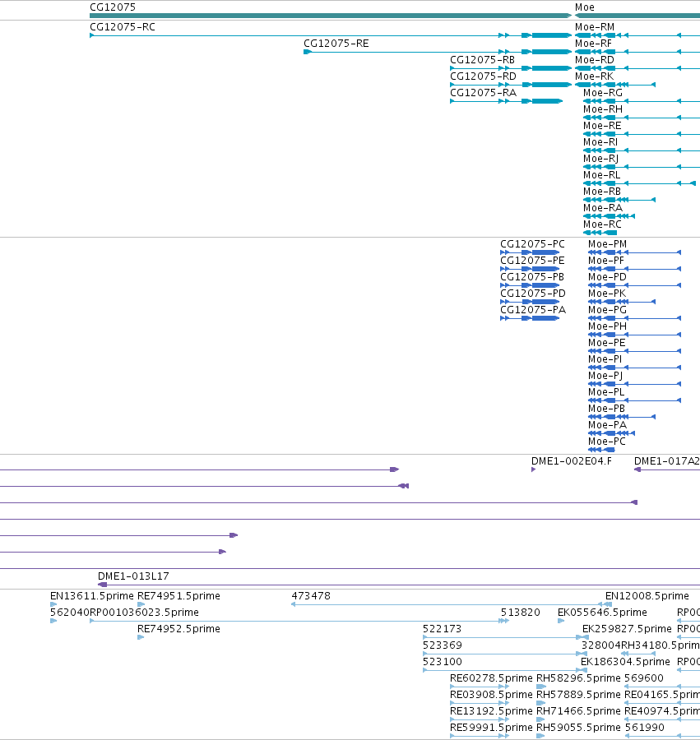
Task: Select the DME1-013L17 clone label
Action: coord(133,576)
